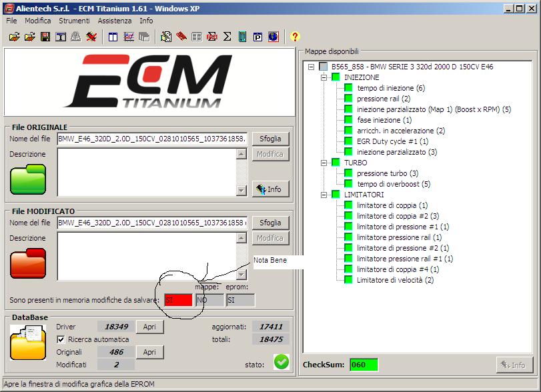
Task: Open the two-column table view icon
Action: 113,37
